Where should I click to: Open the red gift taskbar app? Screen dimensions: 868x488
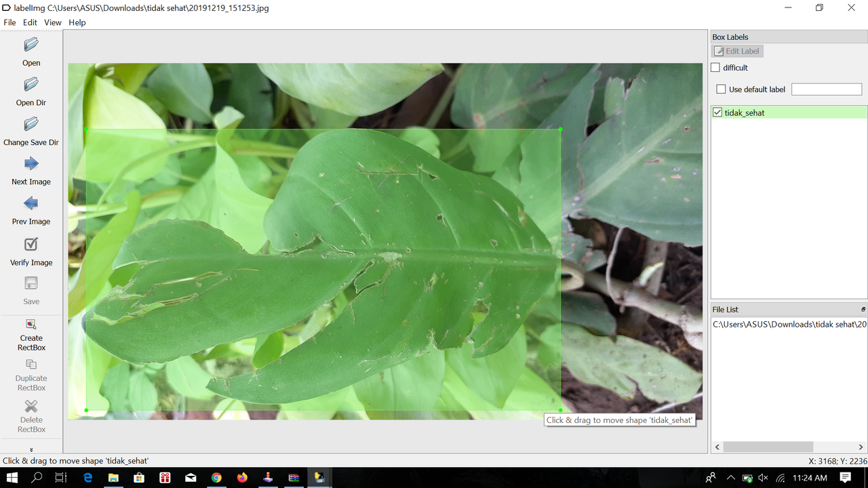[165, 478]
